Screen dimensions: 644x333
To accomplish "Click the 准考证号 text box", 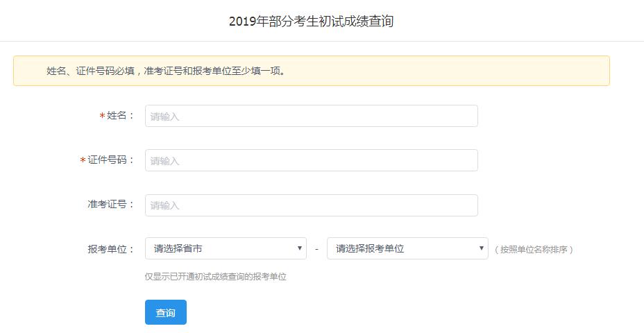I will (x=311, y=205).
